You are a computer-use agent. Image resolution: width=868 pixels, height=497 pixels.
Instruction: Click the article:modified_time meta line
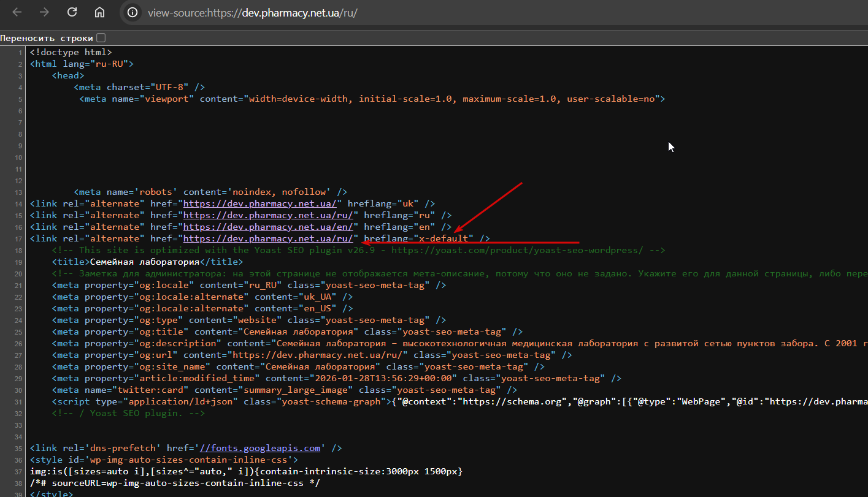pyautogui.click(x=336, y=378)
